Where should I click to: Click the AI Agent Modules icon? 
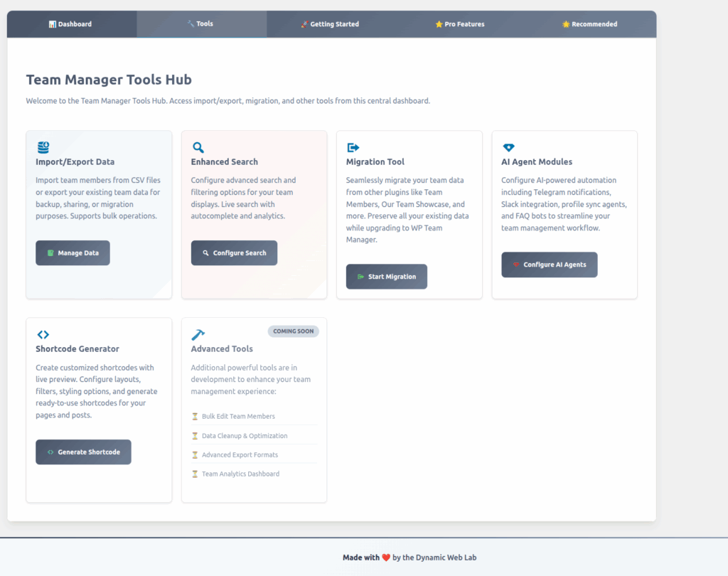coord(508,147)
